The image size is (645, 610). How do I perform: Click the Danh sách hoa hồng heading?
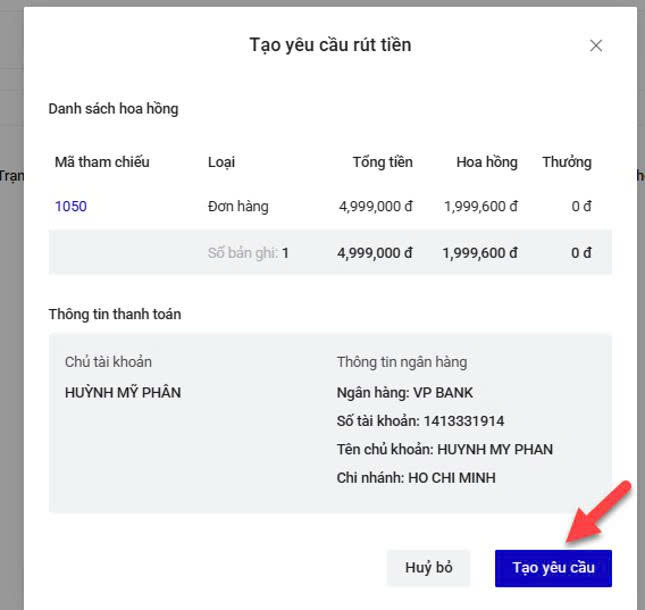pos(113,109)
